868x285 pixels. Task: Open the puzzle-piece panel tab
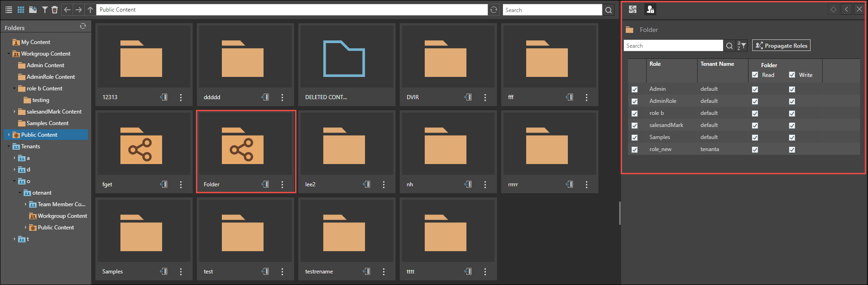coord(633,9)
